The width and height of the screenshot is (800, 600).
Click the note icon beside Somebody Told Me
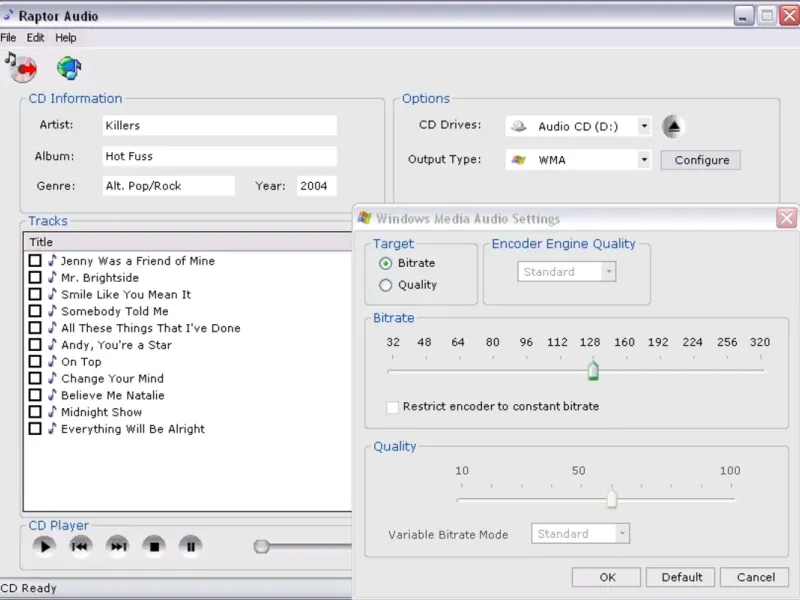coord(52,311)
